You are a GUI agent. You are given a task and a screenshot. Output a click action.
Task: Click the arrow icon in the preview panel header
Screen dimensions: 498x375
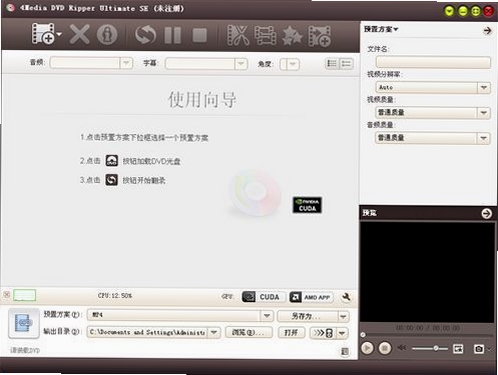pyautogui.click(x=487, y=213)
